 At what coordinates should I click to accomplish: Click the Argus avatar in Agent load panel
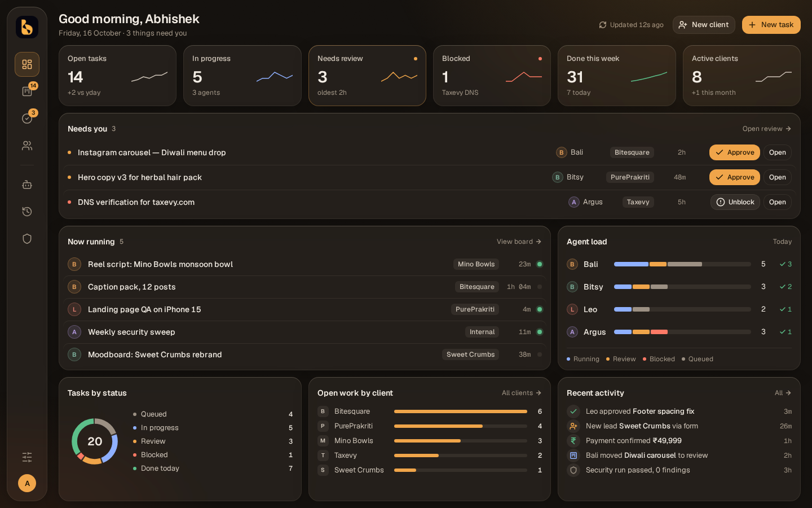click(572, 332)
